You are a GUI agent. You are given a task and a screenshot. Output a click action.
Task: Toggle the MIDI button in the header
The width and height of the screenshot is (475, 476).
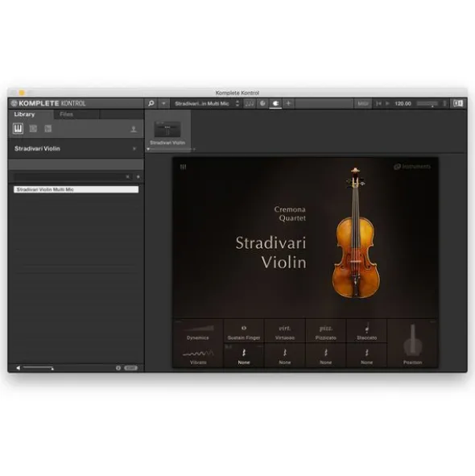click(x=363, y=104)
